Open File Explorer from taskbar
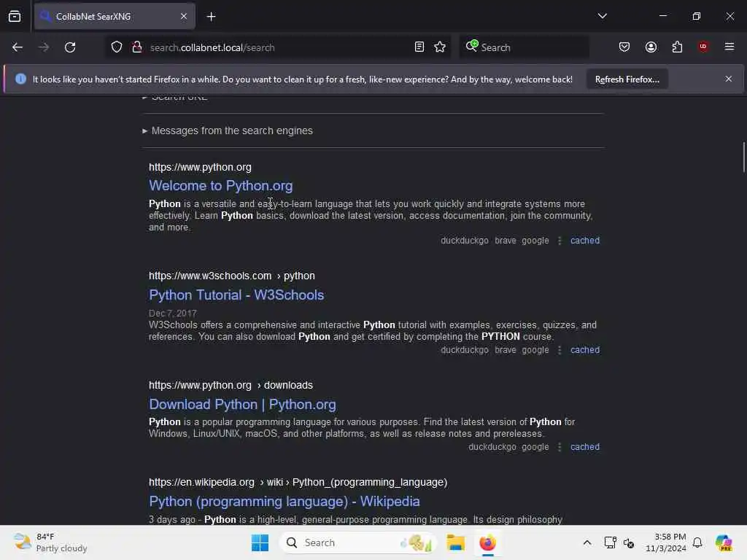Image resolution: width=747 pixels, height=560 pixels. point(456,542)
